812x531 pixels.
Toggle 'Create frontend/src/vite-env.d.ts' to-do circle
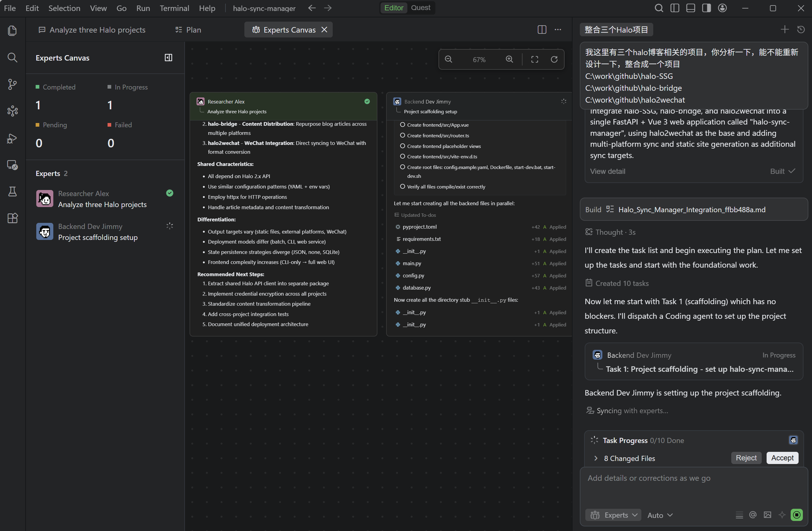pos(402,156)
